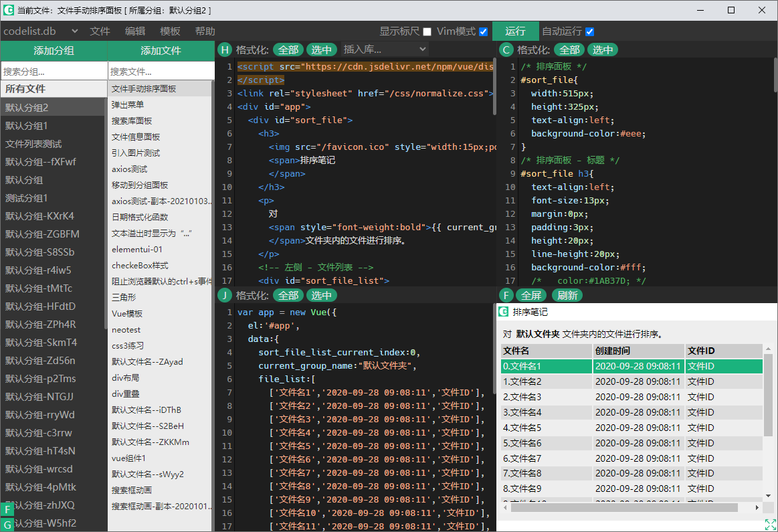Click 选中 format button in CSS panel
Image resolution: width=778 pixels, height=532 pixels.
[603, 50]
